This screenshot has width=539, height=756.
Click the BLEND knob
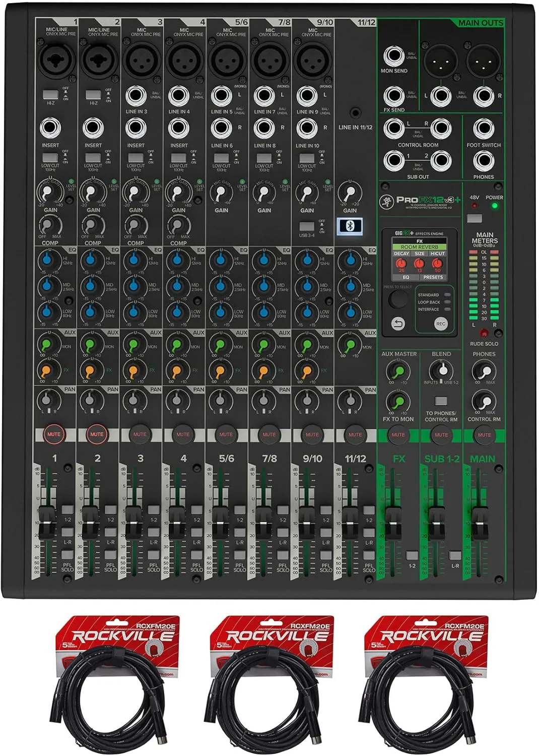(441, 371)
